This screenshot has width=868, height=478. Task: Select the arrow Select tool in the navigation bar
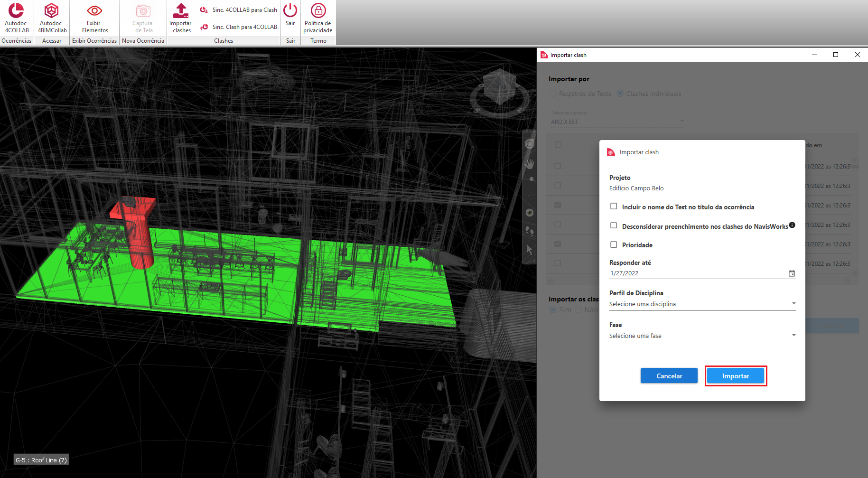(x=530, y=250)
